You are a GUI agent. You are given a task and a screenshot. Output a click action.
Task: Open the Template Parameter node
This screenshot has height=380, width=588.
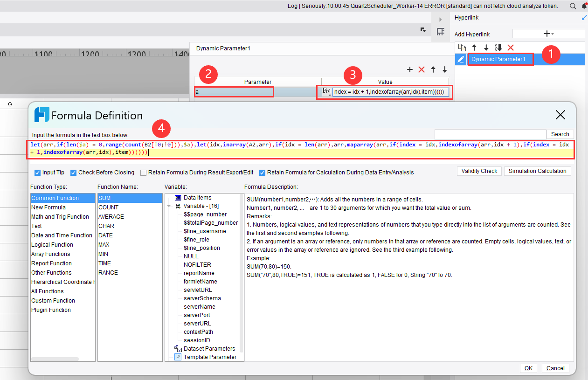pyautogui.click(x=210, y=357)
